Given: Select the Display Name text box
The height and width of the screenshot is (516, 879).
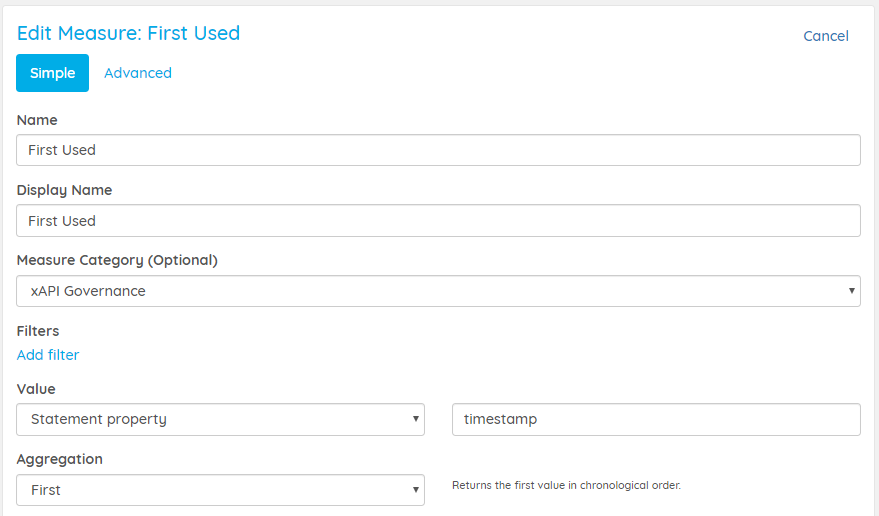Looking at the screenshot, I should (x=438, y=220).
